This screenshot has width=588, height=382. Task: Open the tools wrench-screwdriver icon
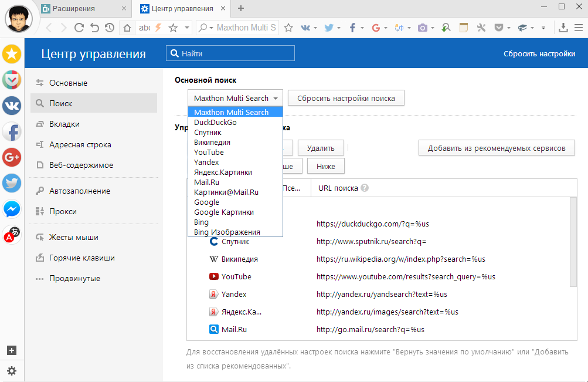[481, 28]
